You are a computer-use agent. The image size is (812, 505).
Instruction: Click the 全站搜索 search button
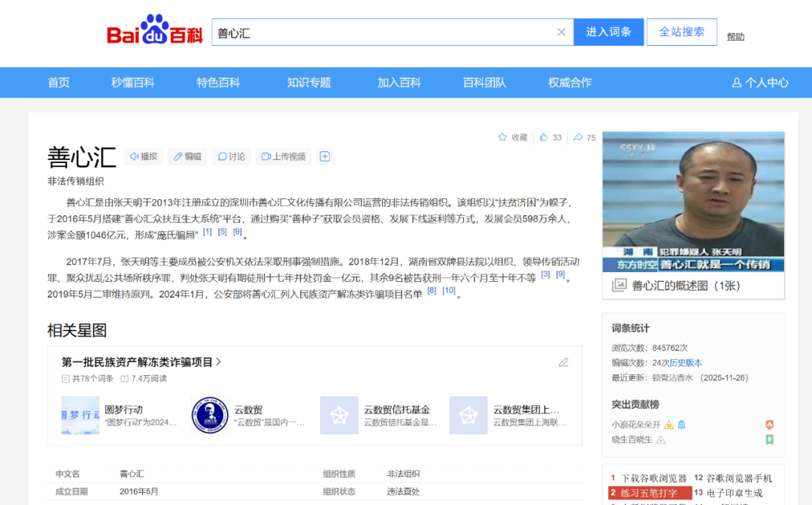(x=681, y=32)
